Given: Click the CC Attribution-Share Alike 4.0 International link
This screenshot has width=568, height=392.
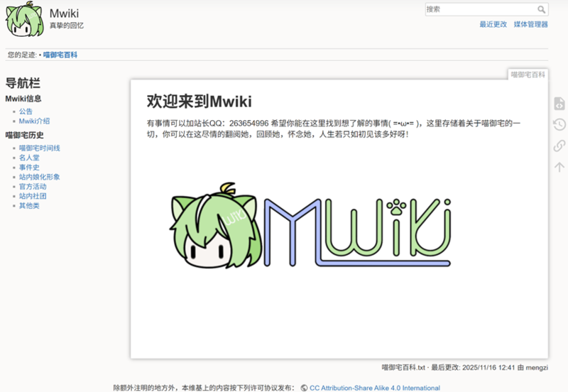Looking at the screenshot, I should point(375,388).
